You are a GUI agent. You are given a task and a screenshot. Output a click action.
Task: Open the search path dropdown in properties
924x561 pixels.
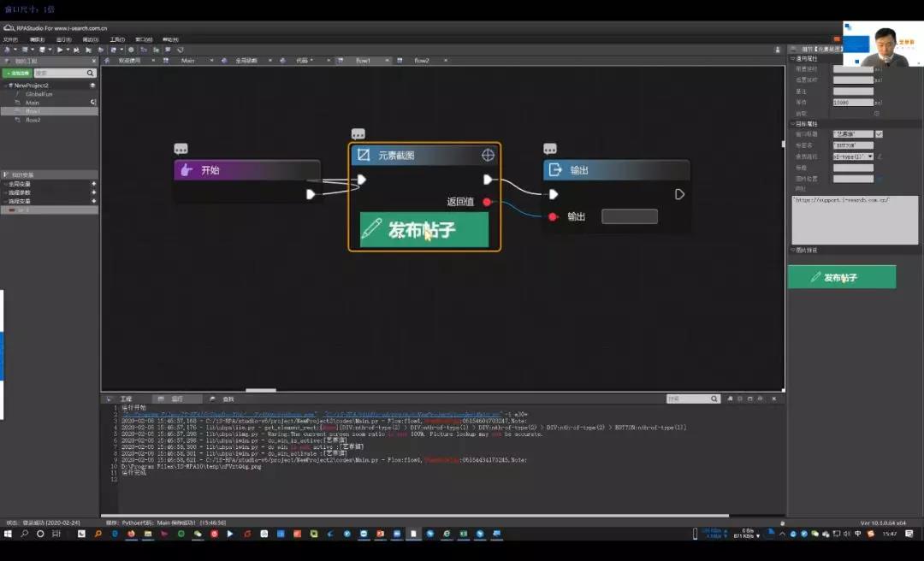pyautogui.click(x=870, y=156)
